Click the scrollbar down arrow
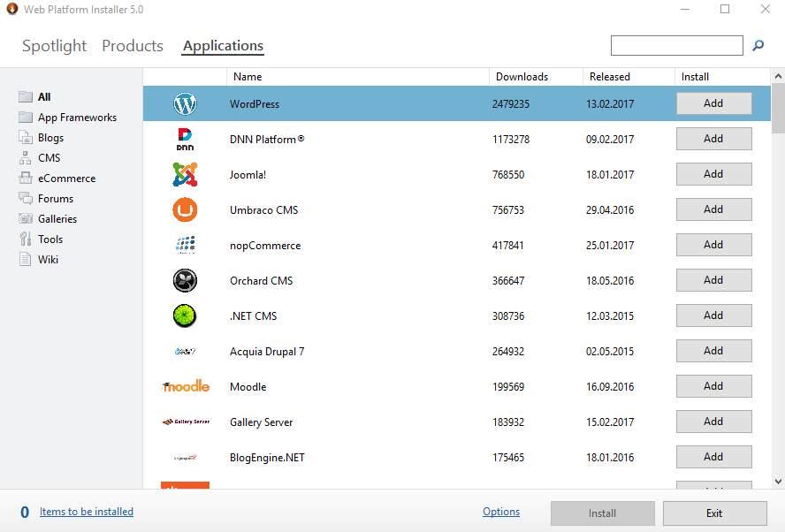The width and height of the screenshot is (785, 532). pos(778,482)
